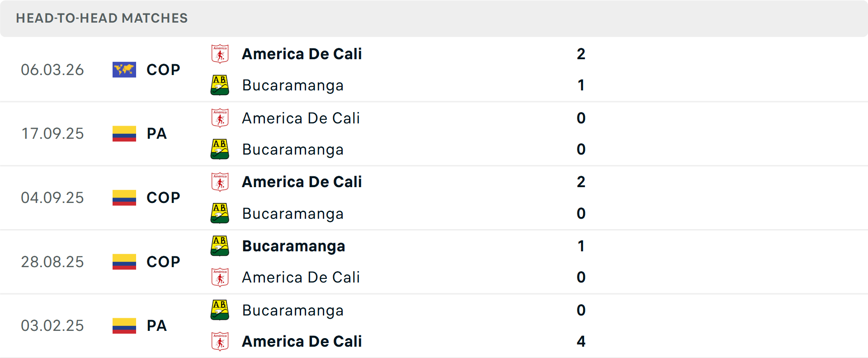The width and height of the screenshot is (868, 358).
Task: Click the Colombia flag in the 17.09.25 row
Action: (124, 134)
